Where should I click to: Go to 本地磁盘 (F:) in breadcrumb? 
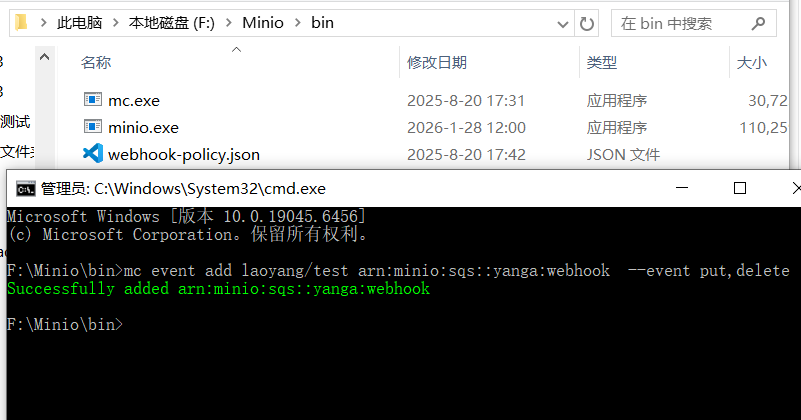point(172,23)
